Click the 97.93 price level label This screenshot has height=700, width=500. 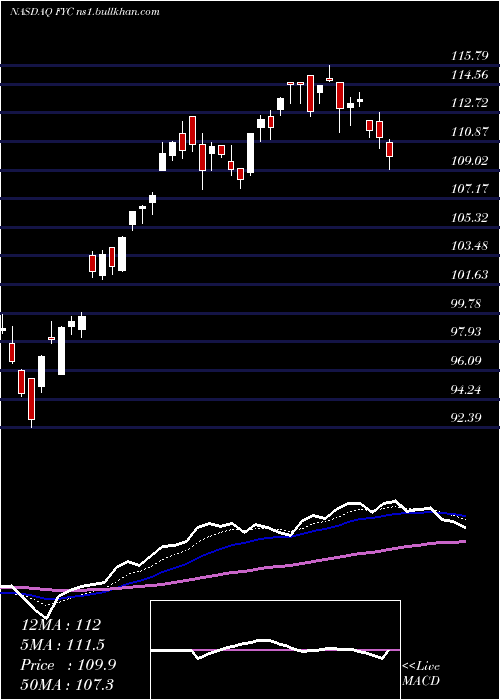point(467,332)
